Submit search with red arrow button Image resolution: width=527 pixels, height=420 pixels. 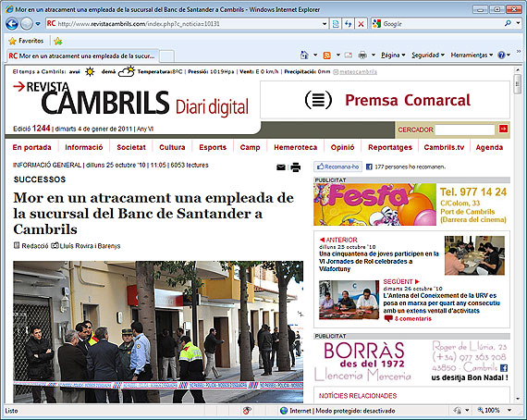[x=503, y=129]
